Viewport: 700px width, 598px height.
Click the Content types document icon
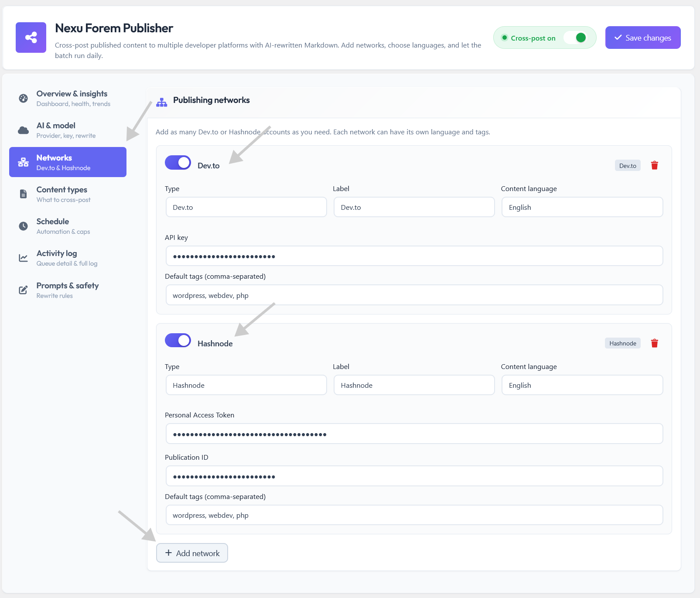(x=24, y=194)
